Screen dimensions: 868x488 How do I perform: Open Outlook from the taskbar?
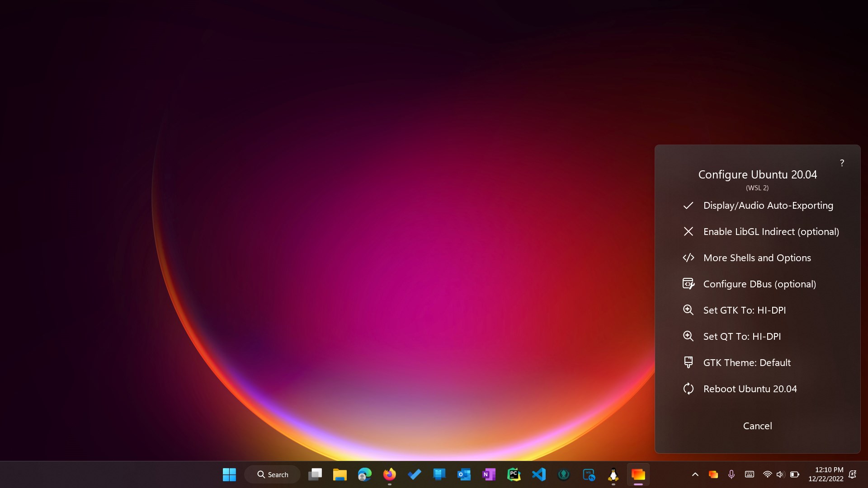(464, 474)
